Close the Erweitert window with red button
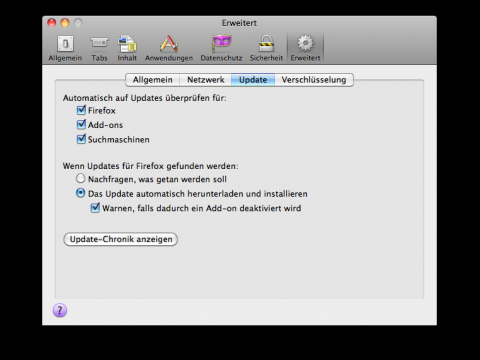 point(52,23)
